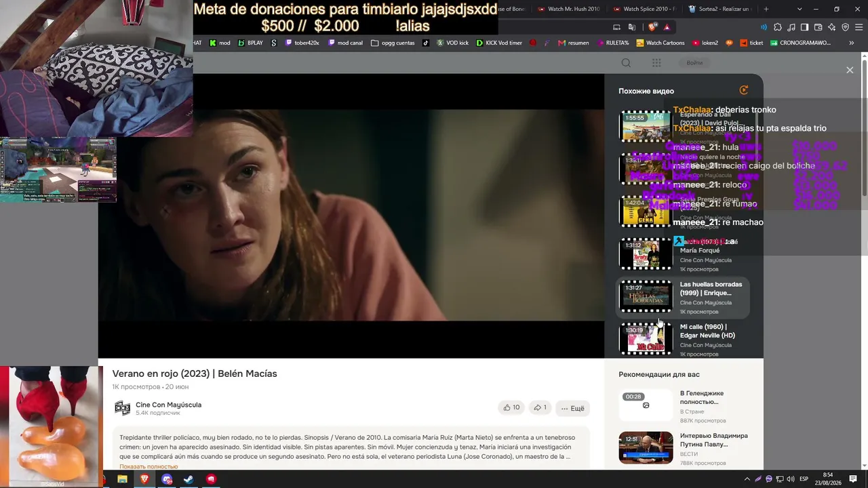Open the 'mod canal' Twitch bookmark
This screenshot has height=488, width=868.
coord(345,43)
